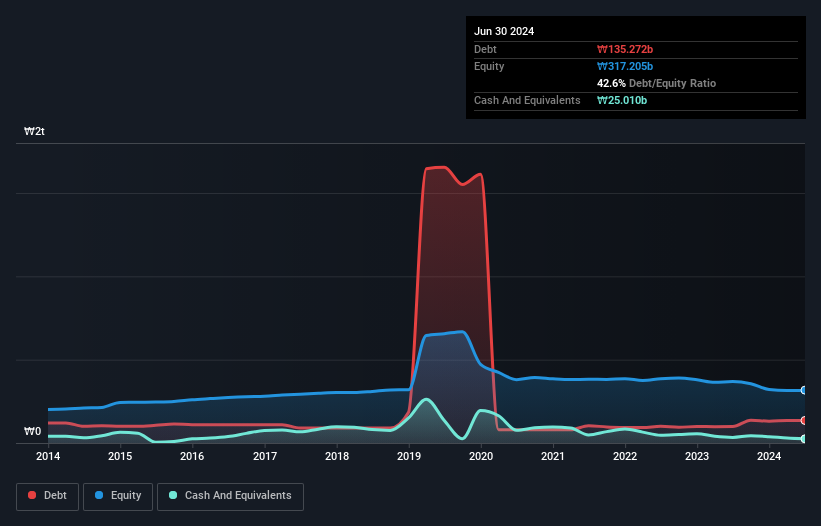The image size is (821, 526).
Task: Click the Jun 30 2024 tooltip date
Action: coord(504,31)
